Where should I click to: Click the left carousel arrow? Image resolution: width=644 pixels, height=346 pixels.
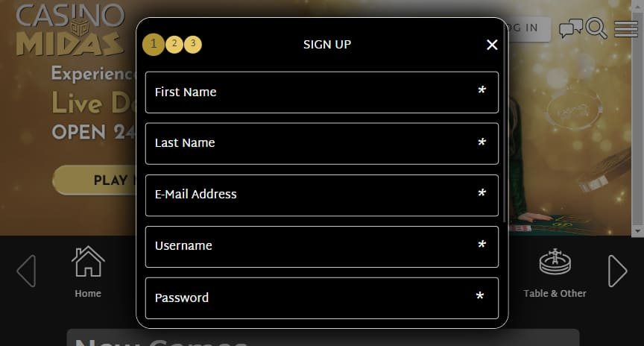(27, 271)
